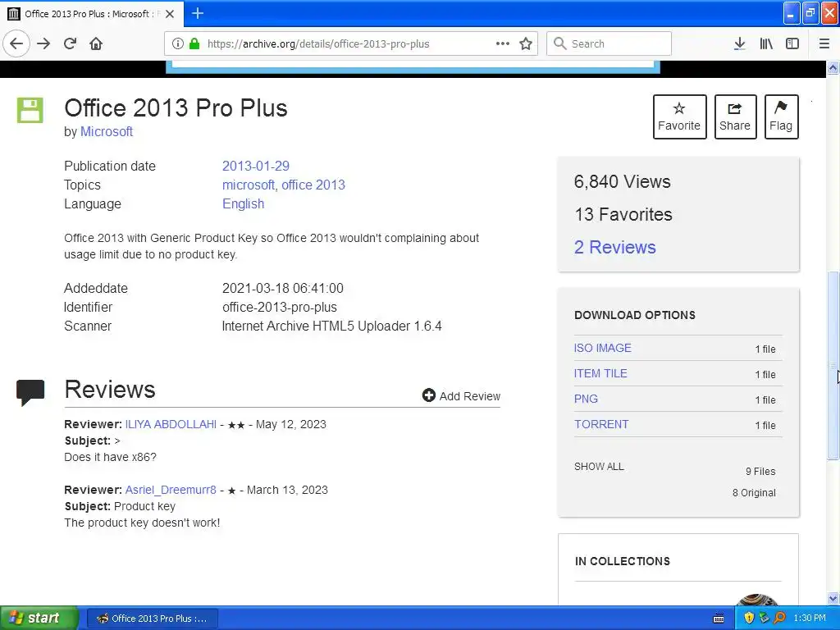Download the PNG option
Viewport: 840px width, 630px height.
(586, 399)
